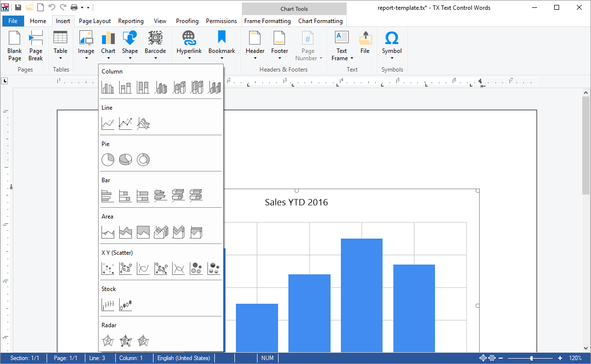Insert high-low-close stock chart
Image resolution: width=591 pixels, height=364 pixels.
108,305
